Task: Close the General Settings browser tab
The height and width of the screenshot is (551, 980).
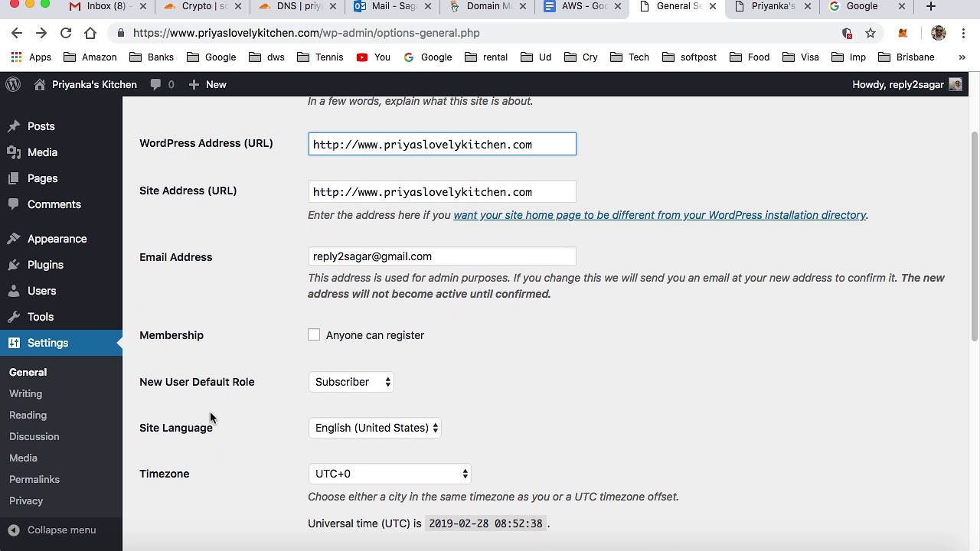Action: click(712, 6)
